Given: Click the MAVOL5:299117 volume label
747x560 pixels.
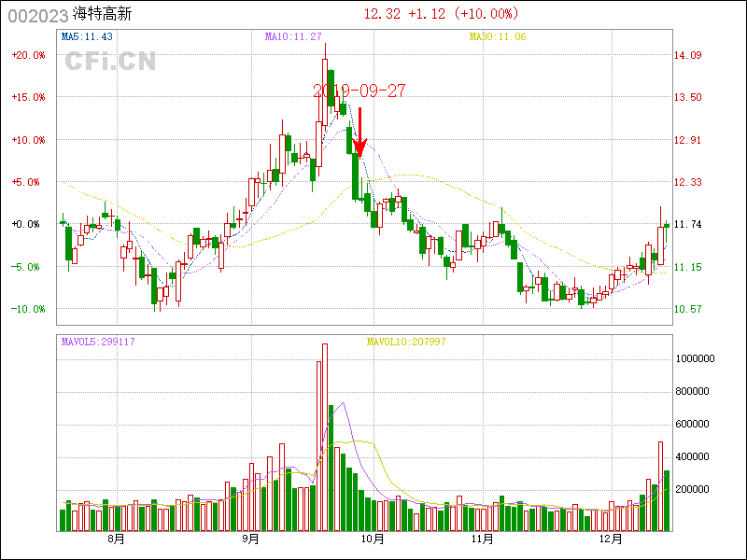Looking at the screenshot, I should pos(98,342).
